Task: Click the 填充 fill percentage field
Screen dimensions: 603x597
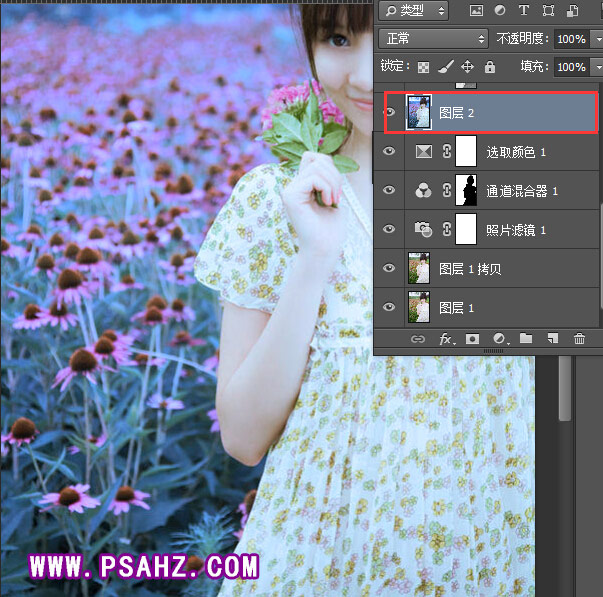Action: (570, 67)
